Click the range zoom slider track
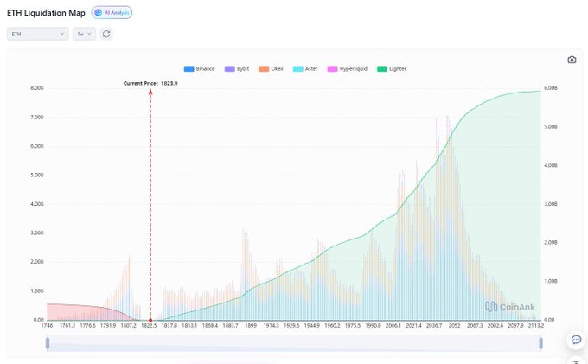This screenshot has width=588, height=364. [294, 343]
